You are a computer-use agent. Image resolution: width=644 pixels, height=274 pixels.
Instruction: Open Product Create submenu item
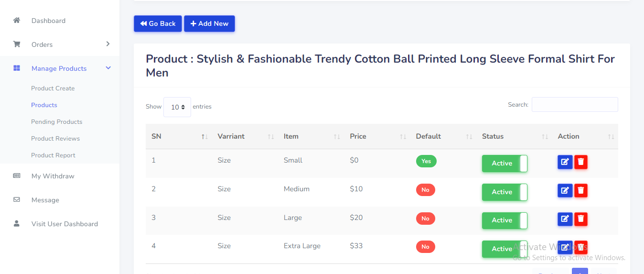pos(53,88)
